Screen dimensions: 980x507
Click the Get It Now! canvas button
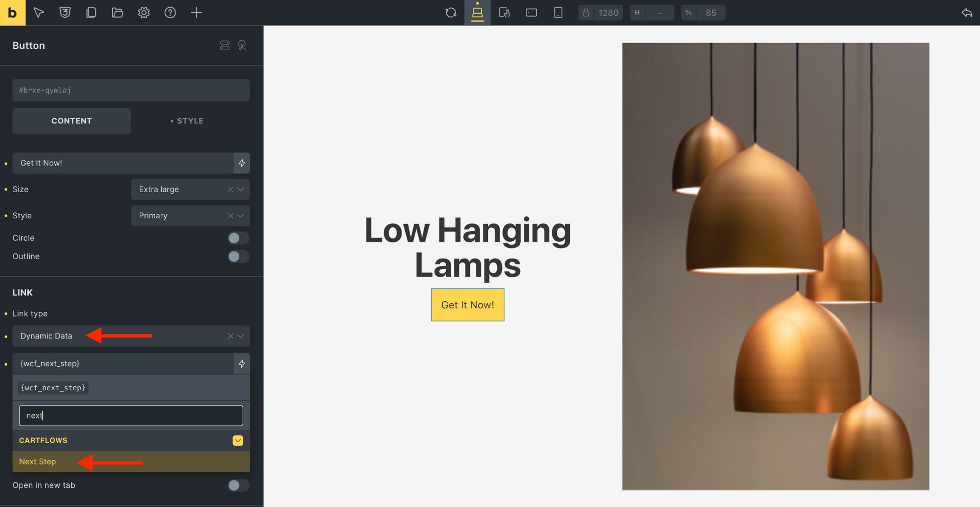pyautogui.click(x=467, y=305)
